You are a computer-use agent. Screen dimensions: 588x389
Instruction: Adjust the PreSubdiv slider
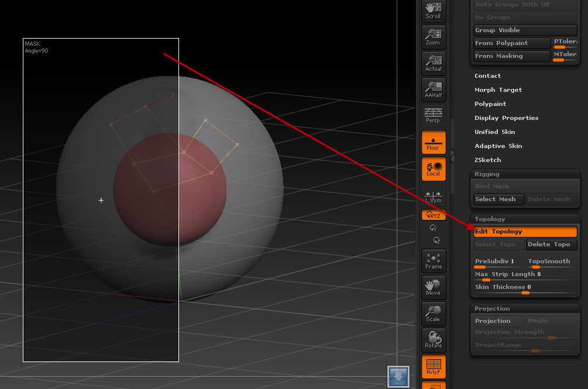coord(498,263)
